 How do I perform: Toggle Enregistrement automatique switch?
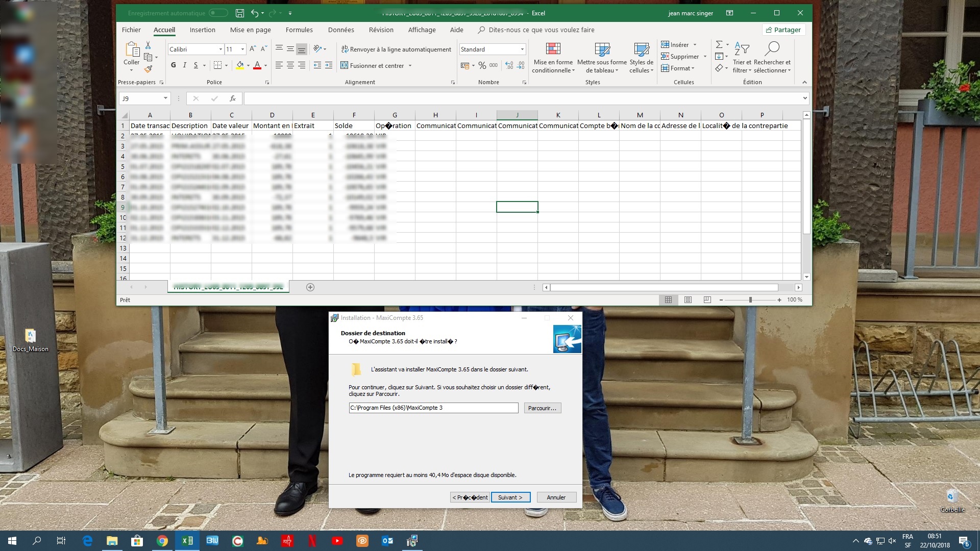coord(218,13)
